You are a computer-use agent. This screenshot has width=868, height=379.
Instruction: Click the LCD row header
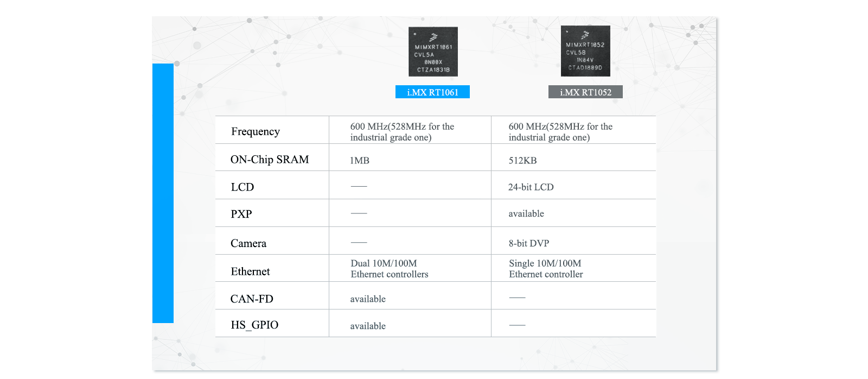242,187
